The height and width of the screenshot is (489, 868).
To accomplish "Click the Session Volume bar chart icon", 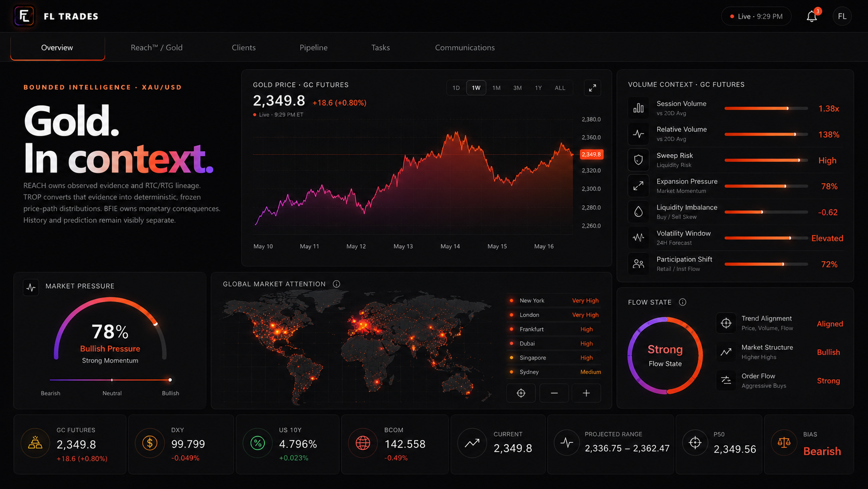I will point(639,108).
